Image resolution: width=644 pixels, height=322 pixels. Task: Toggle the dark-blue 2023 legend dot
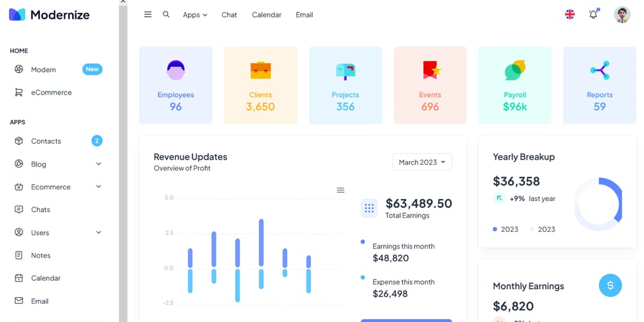click(495, 229)
